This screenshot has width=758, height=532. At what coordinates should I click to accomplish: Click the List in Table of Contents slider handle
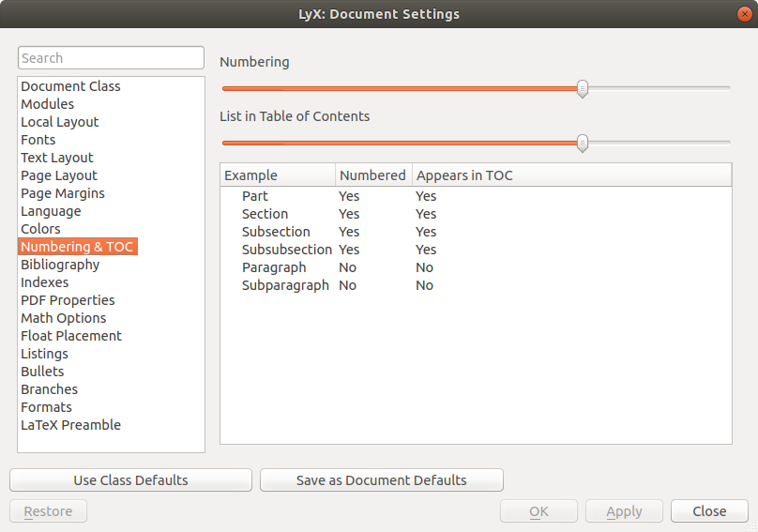pos(583,143)
